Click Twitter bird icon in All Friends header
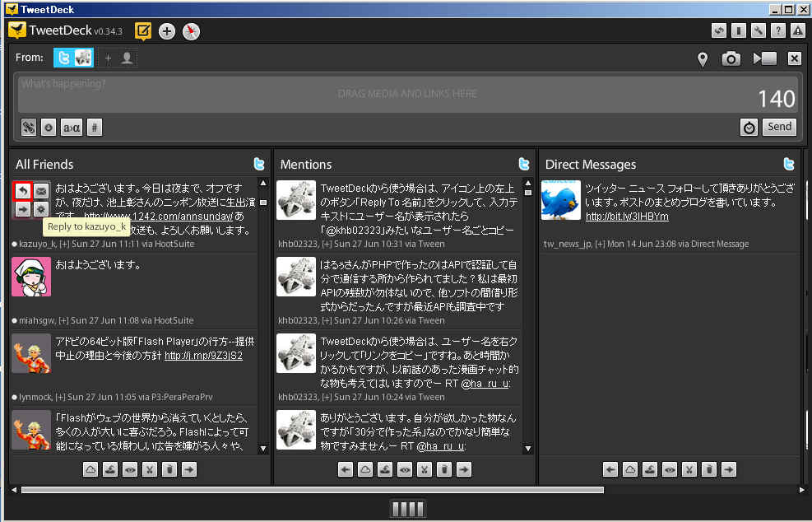The image size is (812, 522). coord(259,164)
